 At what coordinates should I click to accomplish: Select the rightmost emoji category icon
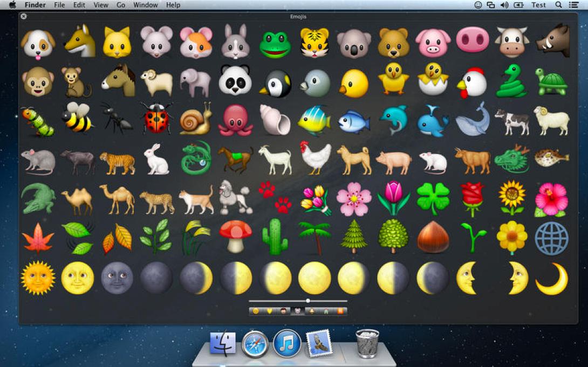click(341, 310)
